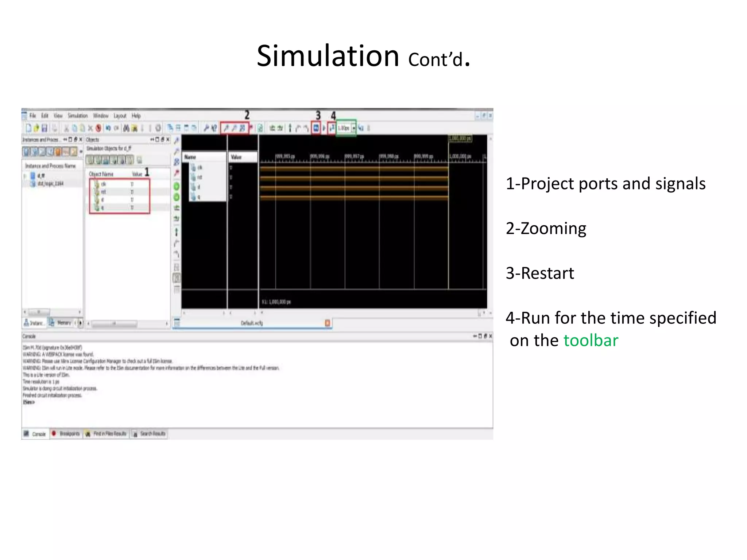Toggle orange filter button in Instances panel
This screenshot has width=747, height=560.
click(58, 151)
